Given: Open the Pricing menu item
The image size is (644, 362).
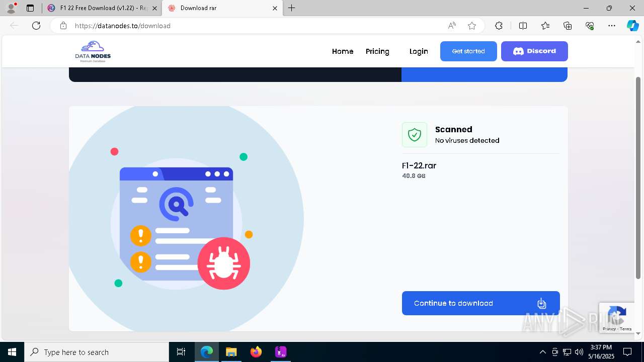Looking at the screenshot, I should click(377, 51).
